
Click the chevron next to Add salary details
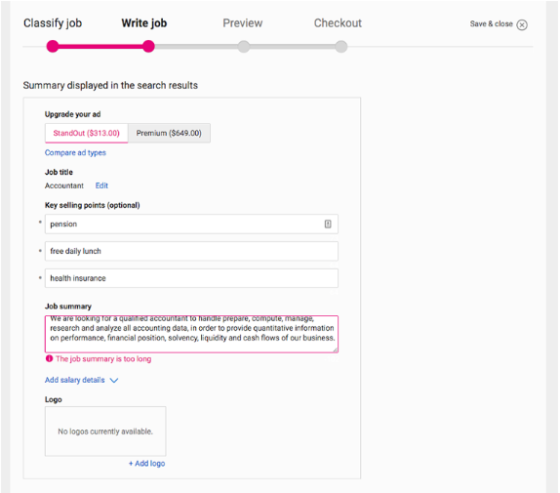point(114,380)
